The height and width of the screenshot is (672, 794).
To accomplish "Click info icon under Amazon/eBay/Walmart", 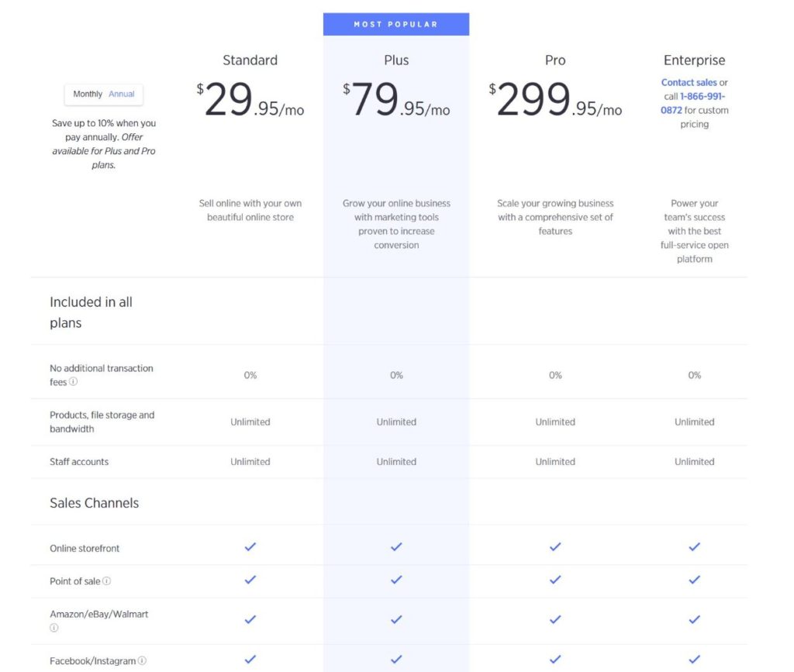I will pos(54,628).
